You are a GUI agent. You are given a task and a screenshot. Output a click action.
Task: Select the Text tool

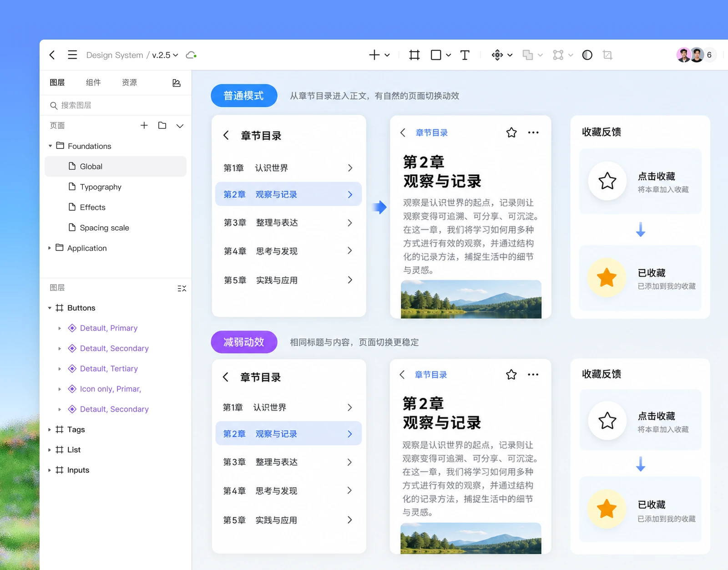click(465, 55)
